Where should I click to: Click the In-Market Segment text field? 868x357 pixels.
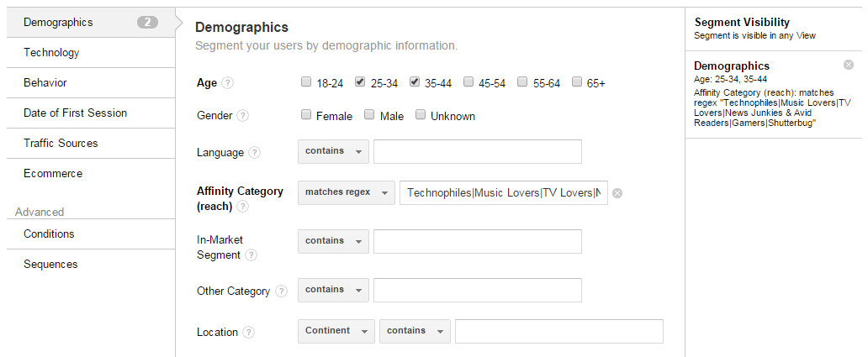[477, 242]
